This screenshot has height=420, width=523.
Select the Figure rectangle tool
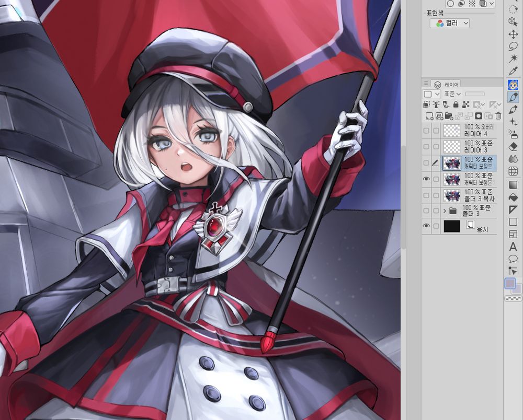[513, 222]
